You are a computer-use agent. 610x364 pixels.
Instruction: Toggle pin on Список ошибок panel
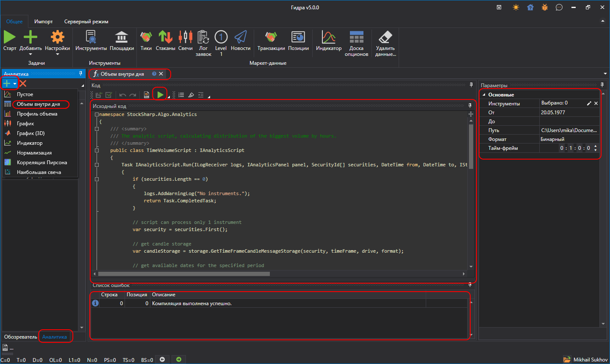tap(470, 285)
